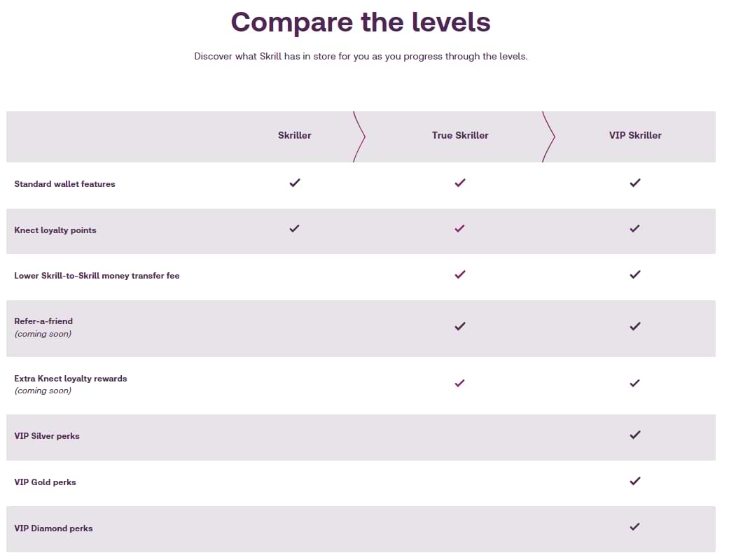Click VIP Skriller checkmark for VIP Silver perks

635,435
